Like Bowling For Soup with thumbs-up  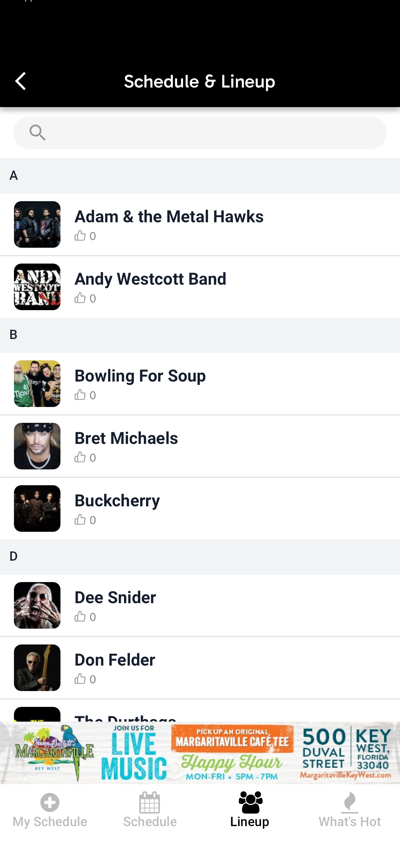point(80,395)
